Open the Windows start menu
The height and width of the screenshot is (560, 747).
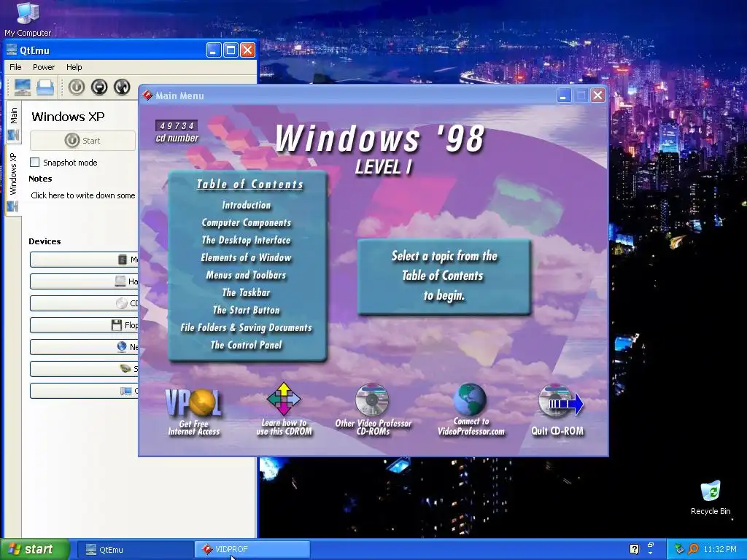35,550
